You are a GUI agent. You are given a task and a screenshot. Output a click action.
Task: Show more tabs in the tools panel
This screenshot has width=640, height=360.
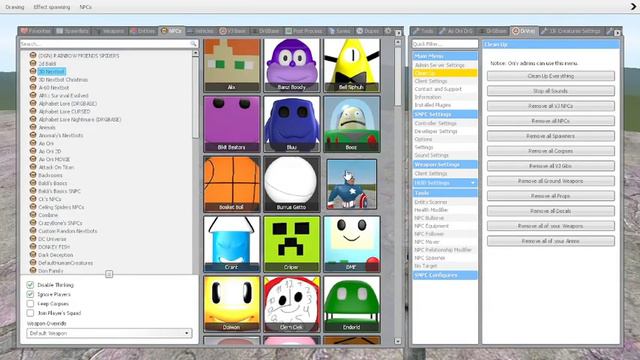(618, 33)
